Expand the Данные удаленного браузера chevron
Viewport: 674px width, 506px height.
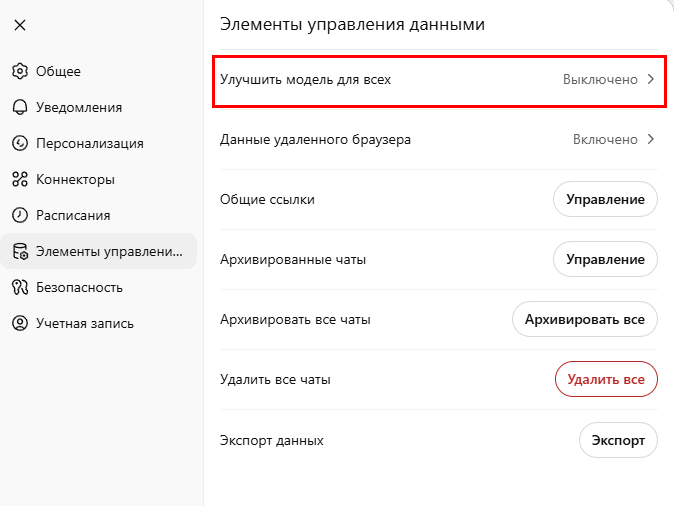(x=650, y=139)
